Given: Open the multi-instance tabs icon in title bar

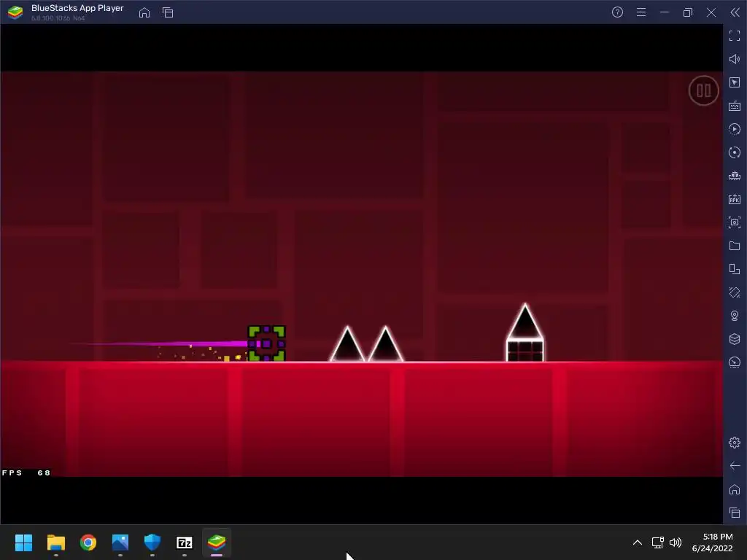Looking at the screenshot, I should [168, 12].
